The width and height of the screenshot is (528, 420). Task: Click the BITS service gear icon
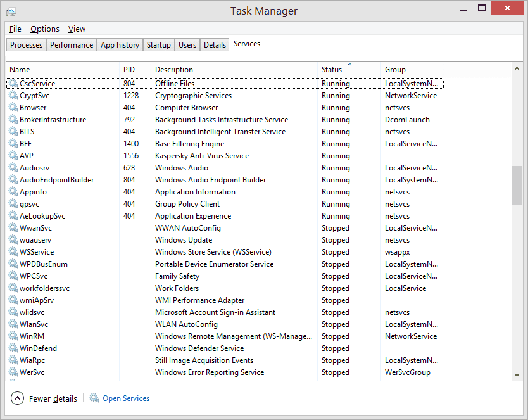click(13, 132)
